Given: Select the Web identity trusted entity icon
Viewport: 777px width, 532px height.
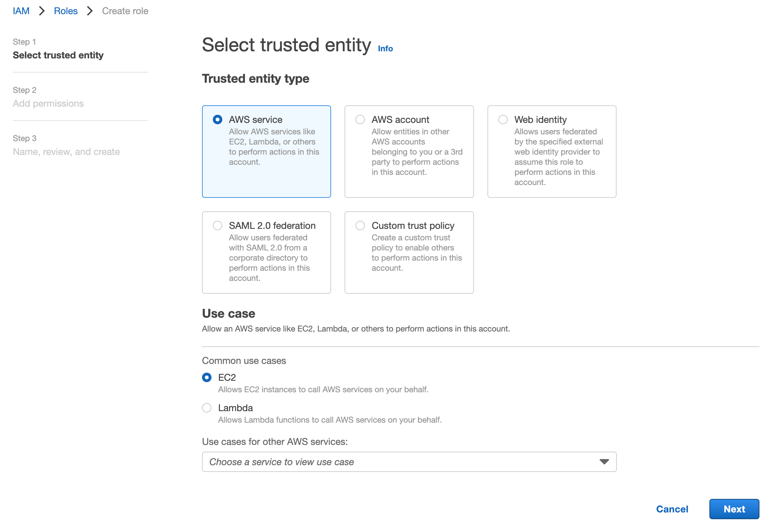Looking at the screenshot, I should (x=503, y=119).
